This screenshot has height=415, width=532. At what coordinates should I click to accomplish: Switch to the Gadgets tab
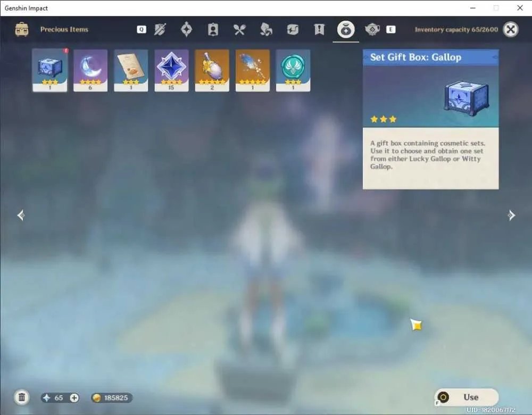tap(293, 29)
